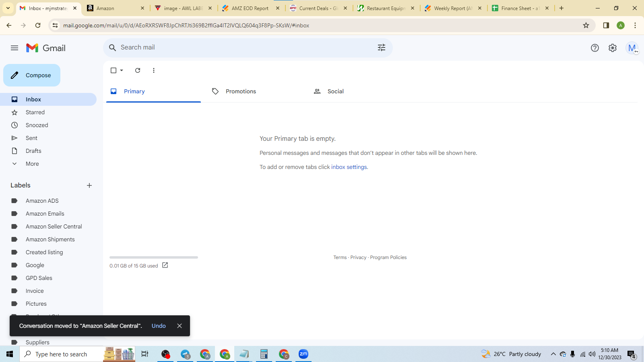The height and width of the screenshot is (362, 644).
Task: Open the Google account avatar
Action: click(x=632, y=48)
